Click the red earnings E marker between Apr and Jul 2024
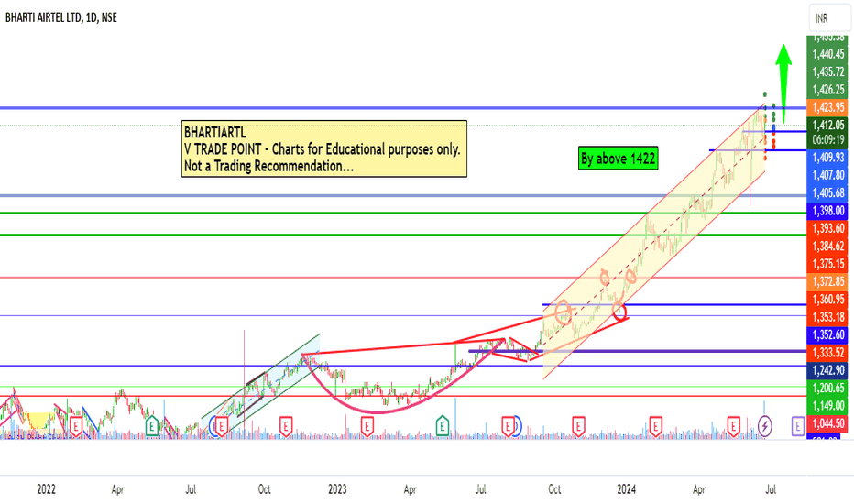Screen dimensions: 854x504 (734, 425)
